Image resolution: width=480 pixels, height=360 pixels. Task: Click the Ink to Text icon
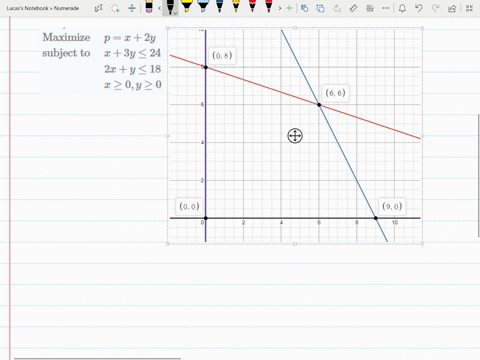coord(337,8)
